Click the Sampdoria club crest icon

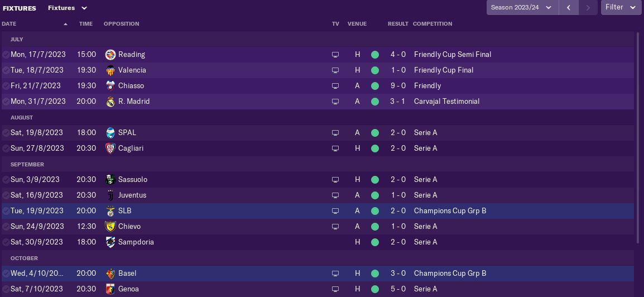tap(110, 242)
